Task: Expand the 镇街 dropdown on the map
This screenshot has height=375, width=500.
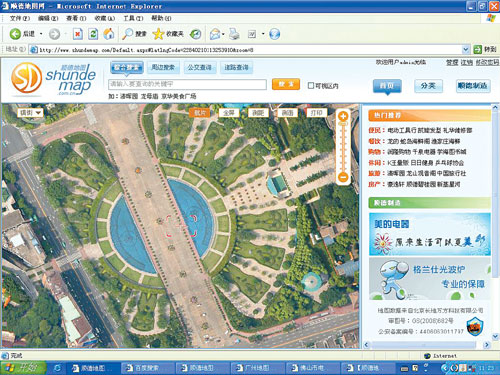Action: click(x=30, y=113)
